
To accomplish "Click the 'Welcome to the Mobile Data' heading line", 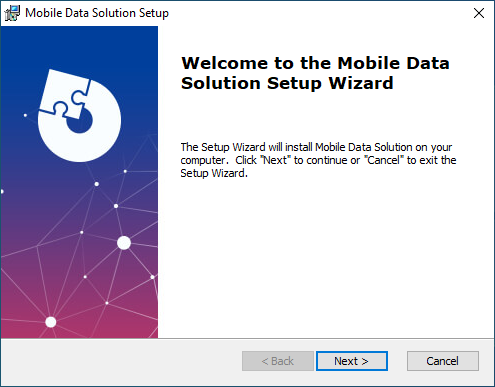I will [315, 63].
